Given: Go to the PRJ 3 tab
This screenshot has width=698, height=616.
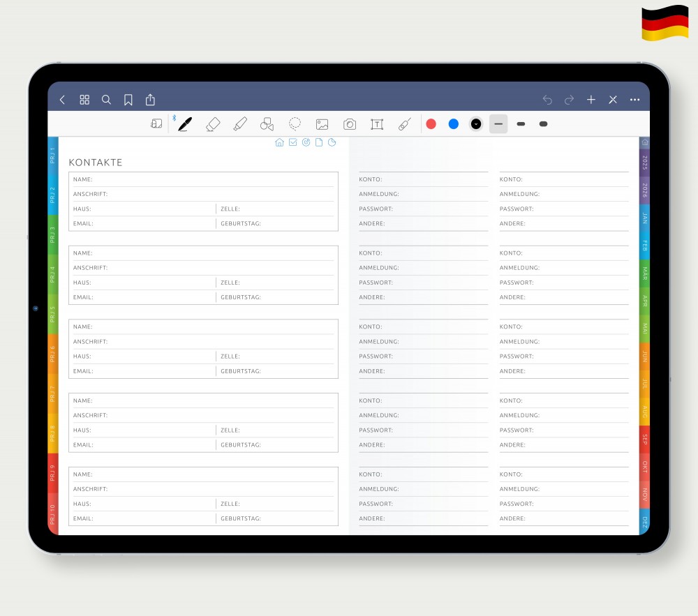Looking at the screenshot, I should click(53, 234).
